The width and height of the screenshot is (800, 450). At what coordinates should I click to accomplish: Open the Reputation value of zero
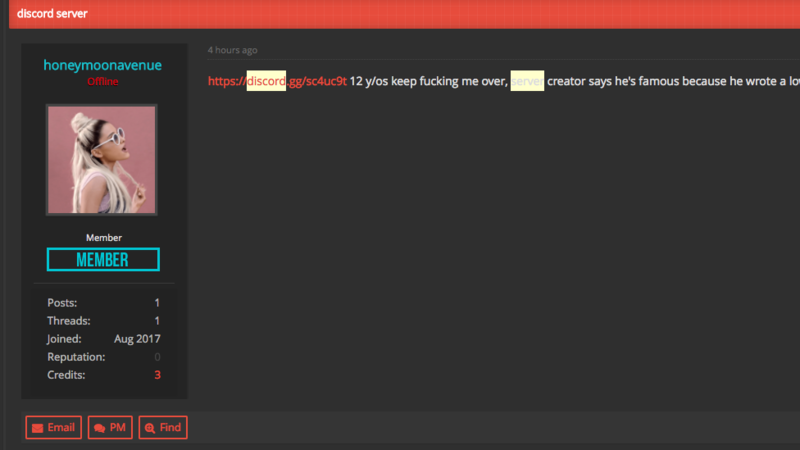tap(157, 357)
